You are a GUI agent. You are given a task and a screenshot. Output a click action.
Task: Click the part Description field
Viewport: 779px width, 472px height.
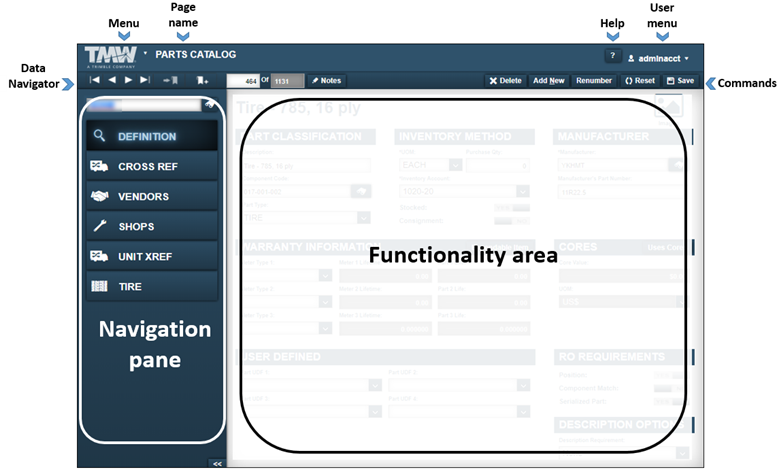307,165
